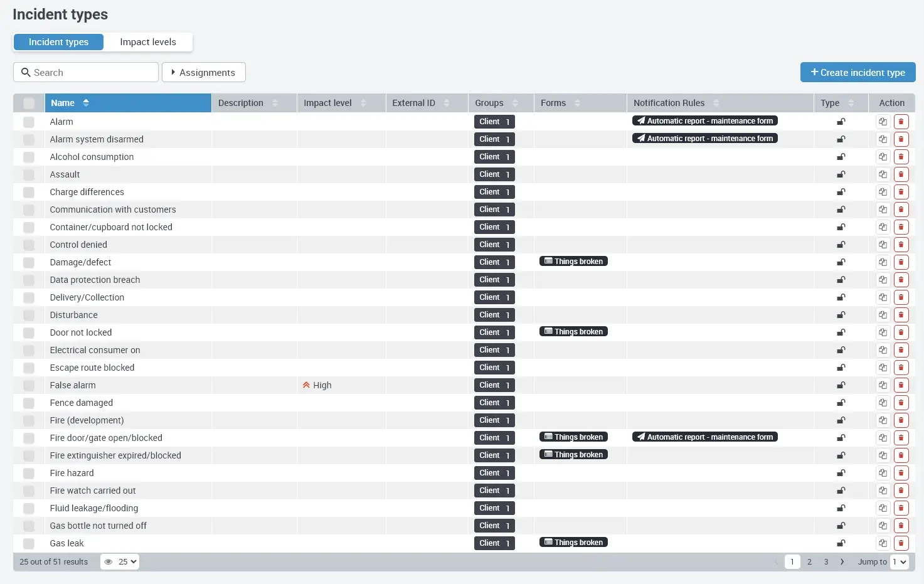Duplicate the Alarm incident type

(882, 121)
